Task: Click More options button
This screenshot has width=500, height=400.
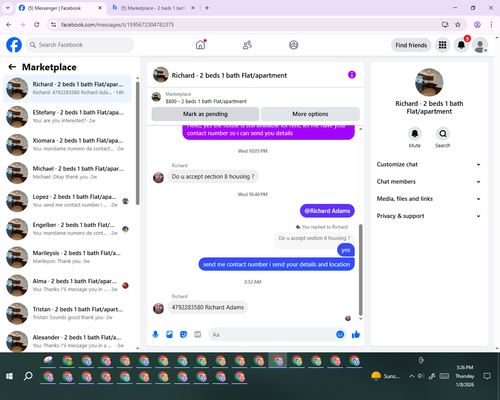Action: (x=310, y=114)
